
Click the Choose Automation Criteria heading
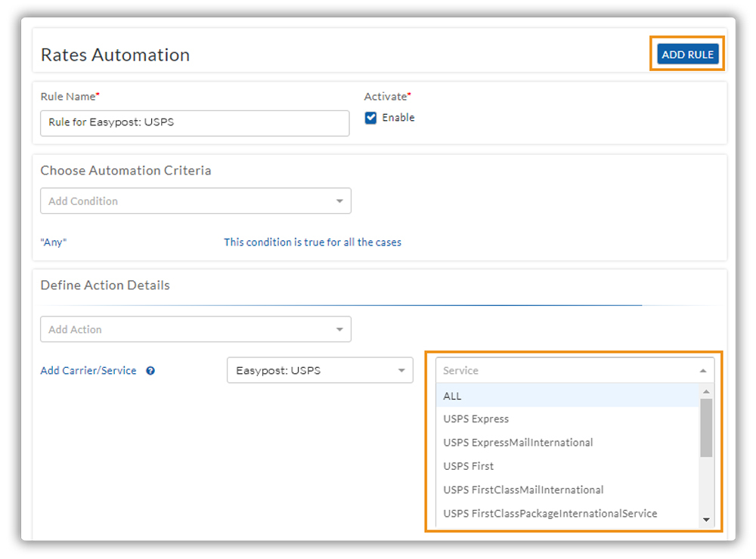pos(125,171)
